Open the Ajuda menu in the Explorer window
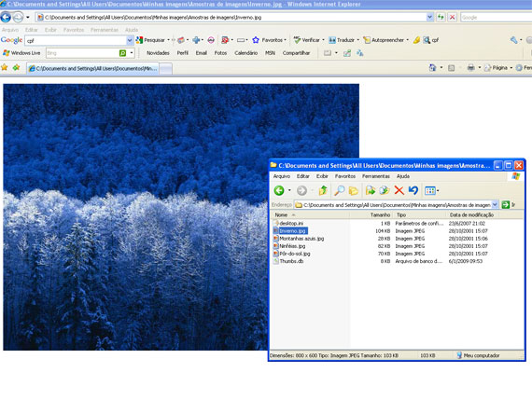This screenshot has width=532, height=400. click(x=403, y=176)
